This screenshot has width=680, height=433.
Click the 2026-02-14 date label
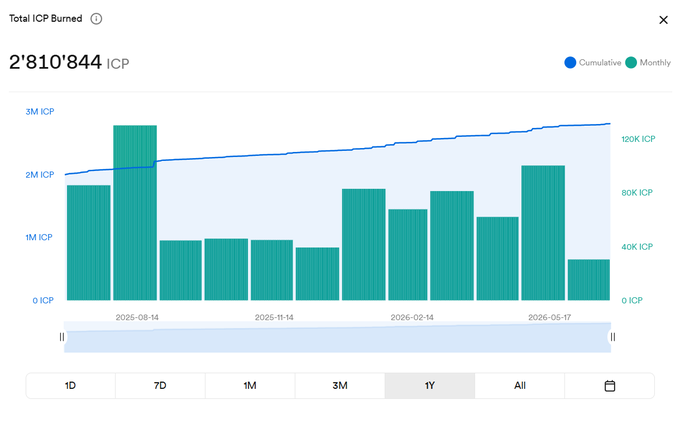[x=412, y=317]
